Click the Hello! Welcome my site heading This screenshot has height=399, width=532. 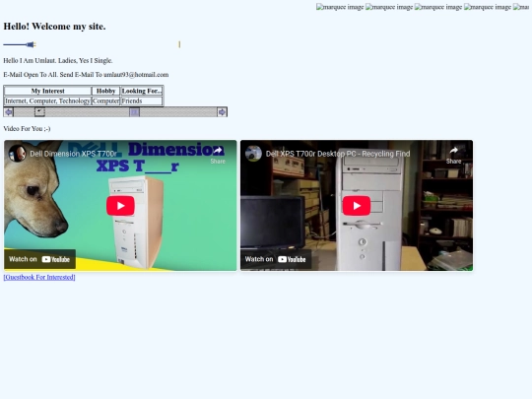tap(54, 27)
